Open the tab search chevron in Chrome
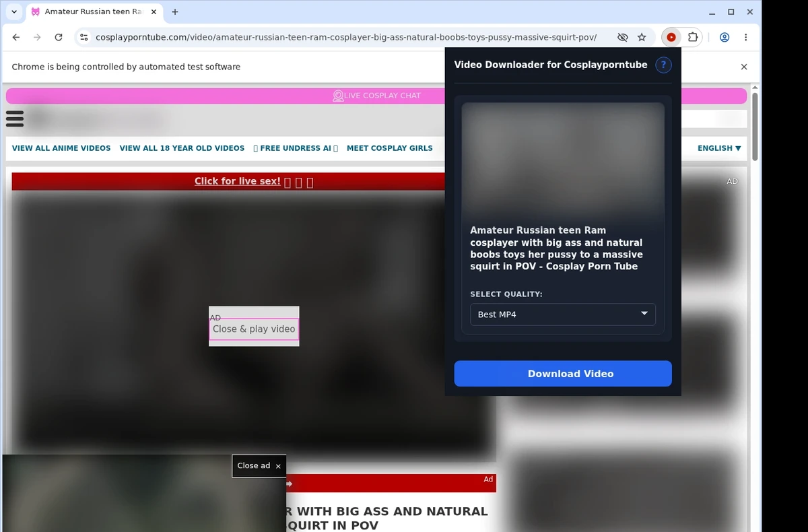 tap(14, 11)
